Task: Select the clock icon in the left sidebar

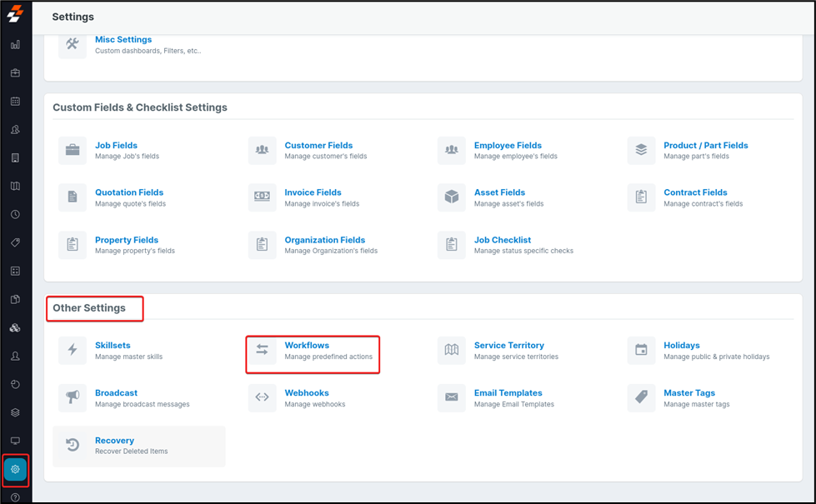Action: coord(14,214)
